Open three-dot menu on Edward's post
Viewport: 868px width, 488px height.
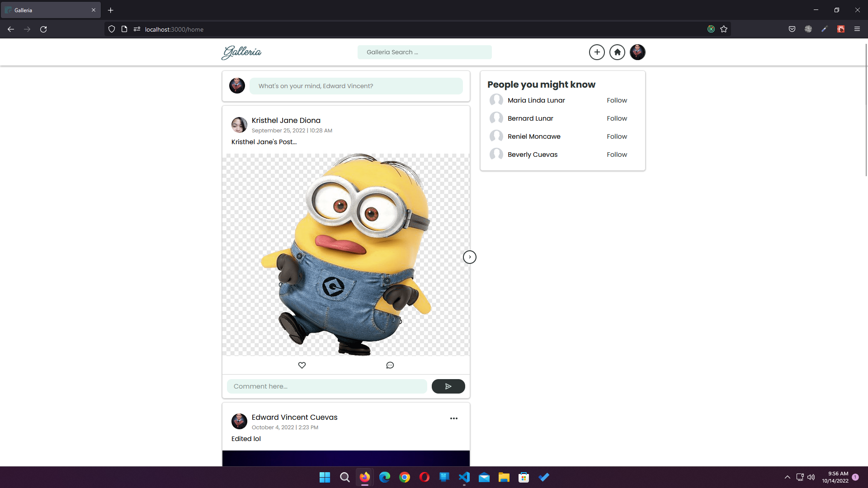click(x=454, y=418)
